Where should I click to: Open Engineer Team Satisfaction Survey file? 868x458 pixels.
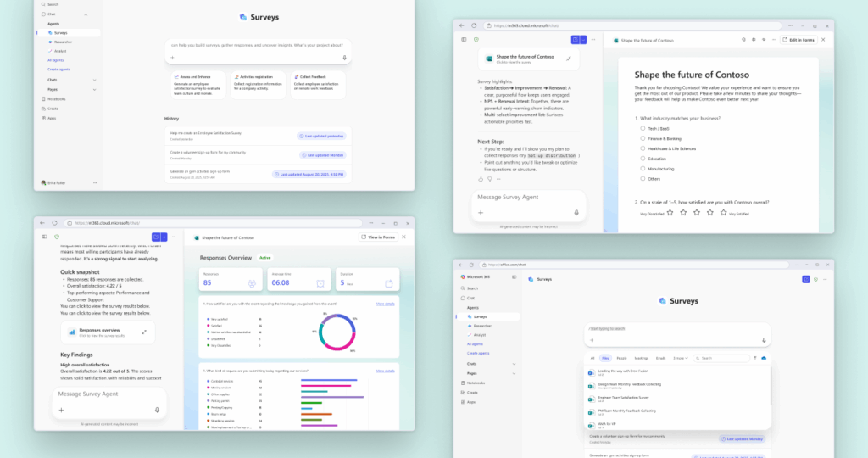[676, 398]
